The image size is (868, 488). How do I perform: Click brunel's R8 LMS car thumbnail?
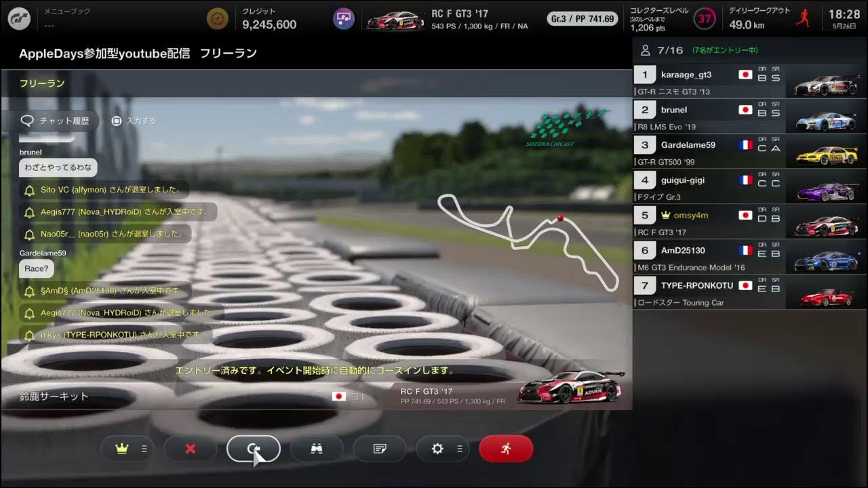pos(825,119)
